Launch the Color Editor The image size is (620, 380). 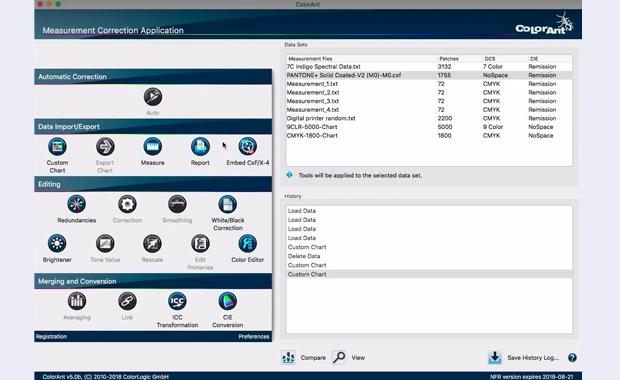coord(248,244)
